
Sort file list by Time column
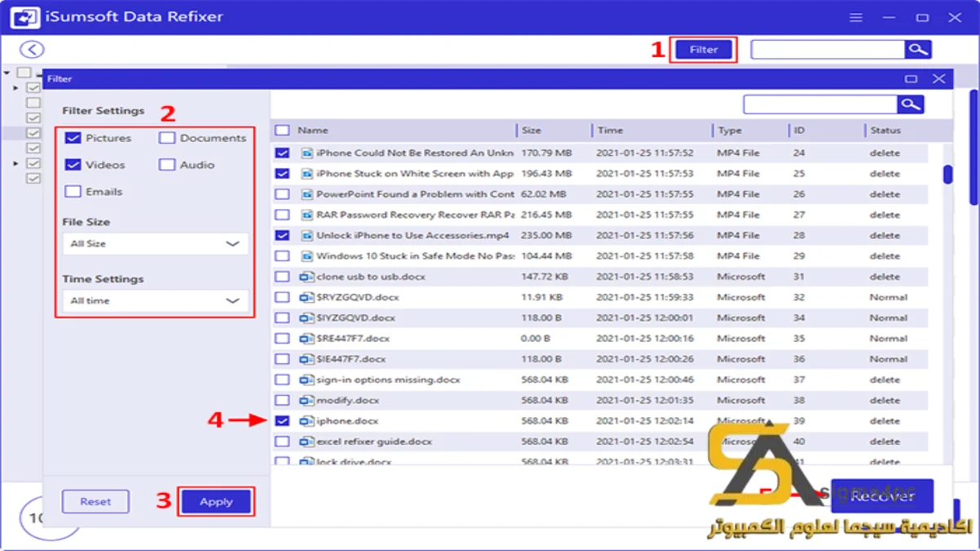pos(610,131)
